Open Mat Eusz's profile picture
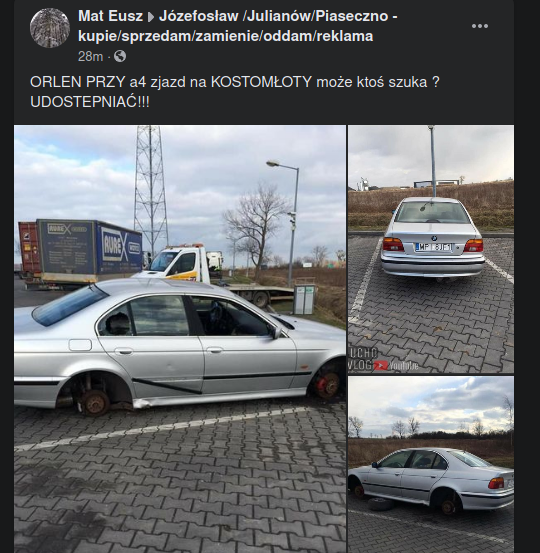 [50, 28]
